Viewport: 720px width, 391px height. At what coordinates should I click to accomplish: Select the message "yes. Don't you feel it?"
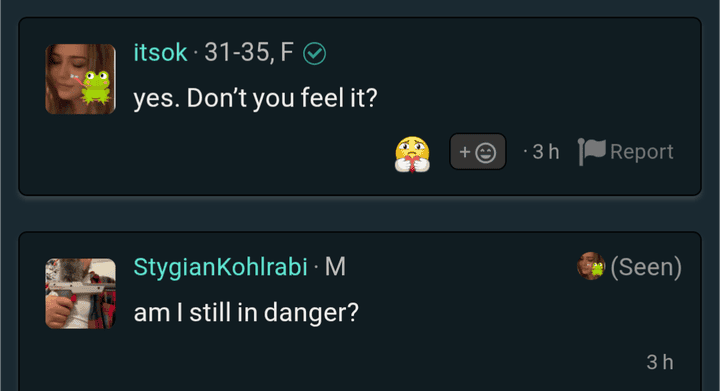coord(255,98)
